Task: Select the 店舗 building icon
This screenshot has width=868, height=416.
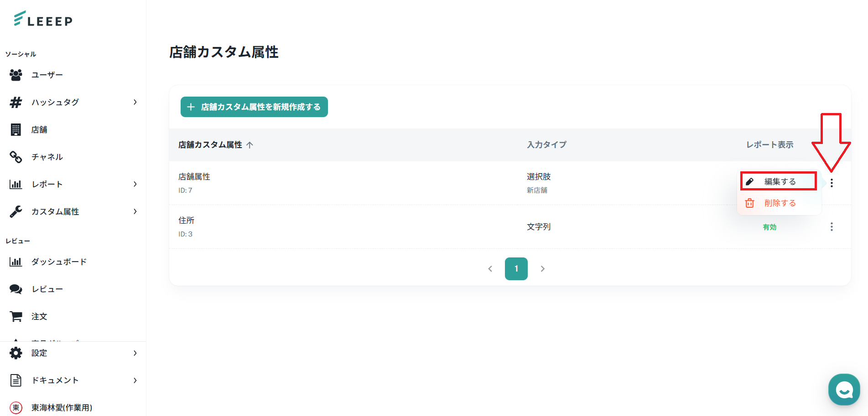Action: pos(16,130)
